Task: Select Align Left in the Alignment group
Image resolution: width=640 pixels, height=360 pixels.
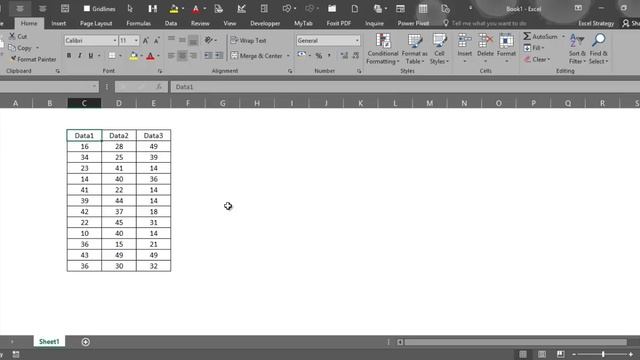Action: click(171, 56)
